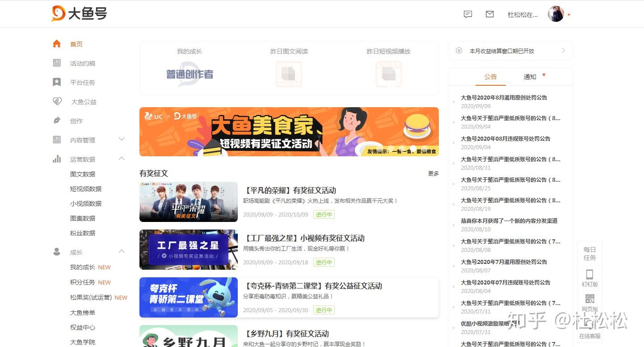Click the 活动约稿 sidebar icon
644x347 pixels.
pyautogui.click(x=57, y=63)
